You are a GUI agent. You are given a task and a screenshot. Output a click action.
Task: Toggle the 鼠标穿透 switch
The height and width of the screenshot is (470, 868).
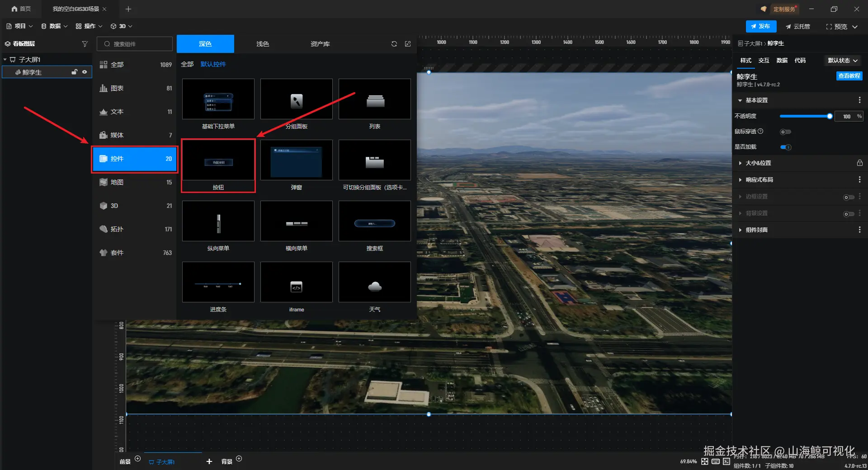point(786,132)
